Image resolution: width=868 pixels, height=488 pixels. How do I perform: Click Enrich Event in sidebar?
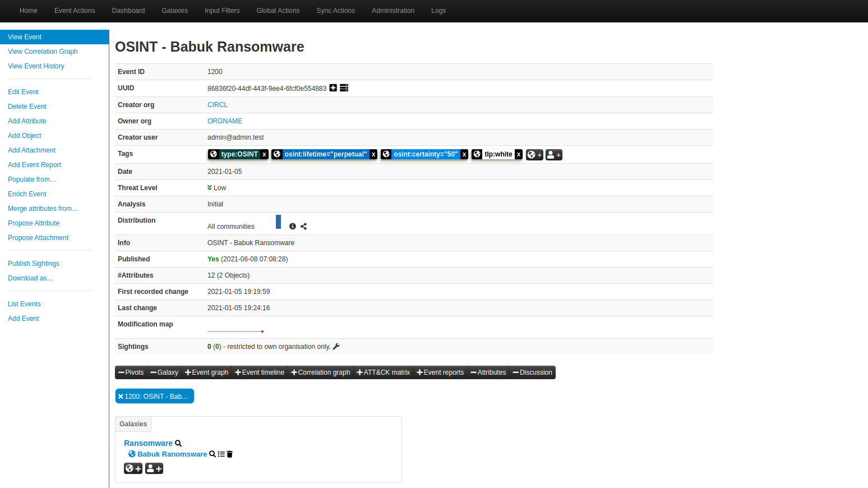click(x=27, y=194)
